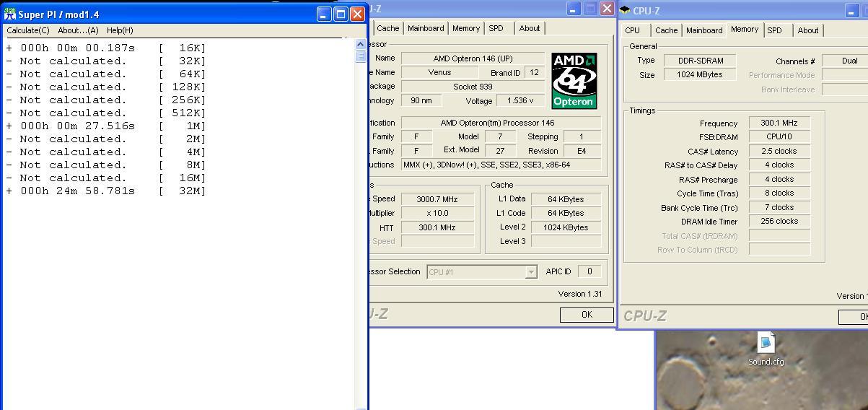Viewport: 868px width, 410px height.
Task: Select Memory tab in right CPU-Z window
Action: click(745, 29)
